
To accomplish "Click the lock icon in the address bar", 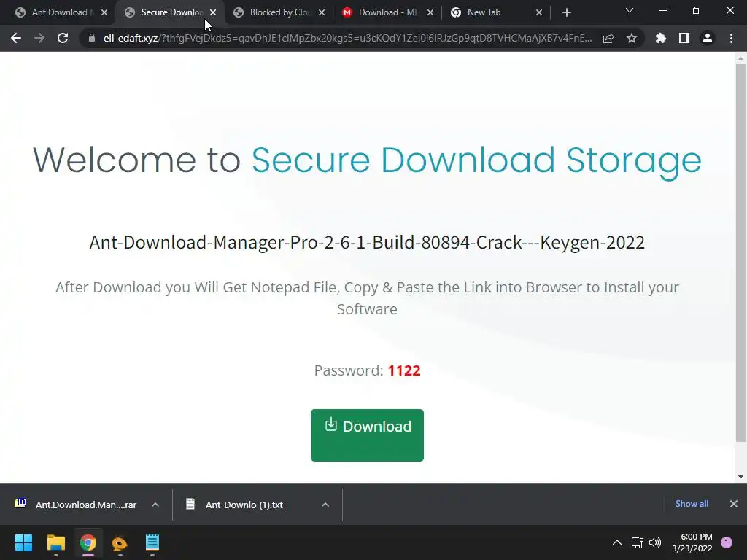I will pos(92,38).
